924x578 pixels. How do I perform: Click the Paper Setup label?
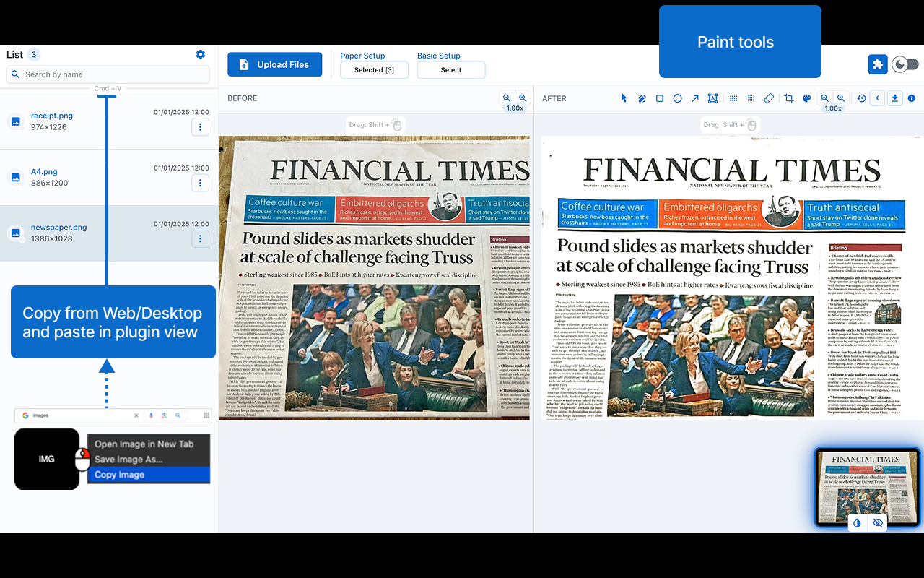click(x=362, y=56)
